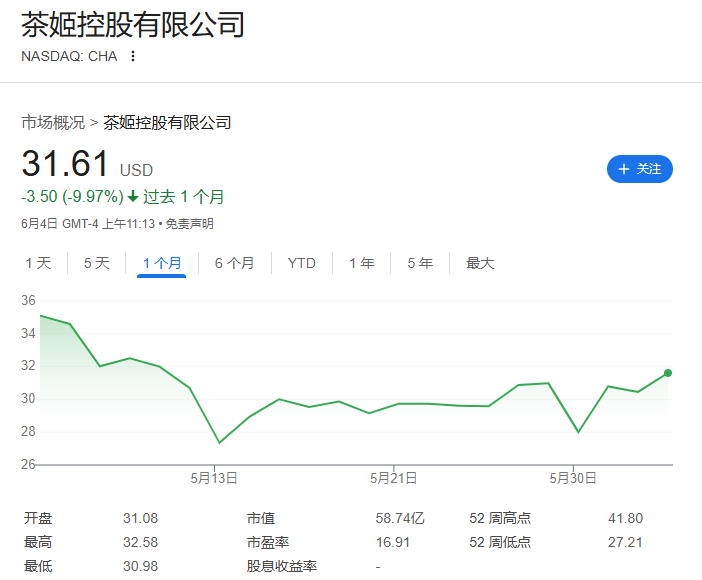Click the 开盘 value 31.08

(141, 518)
